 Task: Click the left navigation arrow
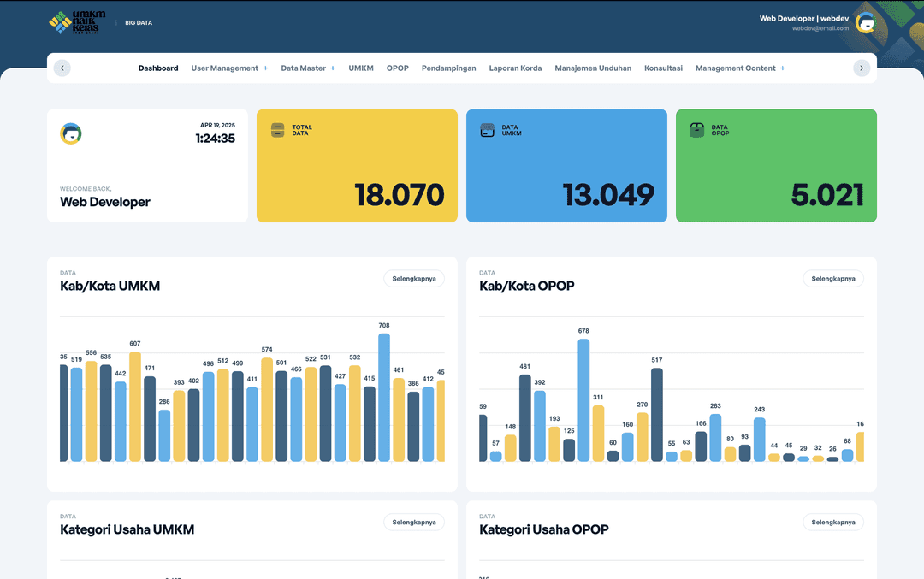[62, 67]
